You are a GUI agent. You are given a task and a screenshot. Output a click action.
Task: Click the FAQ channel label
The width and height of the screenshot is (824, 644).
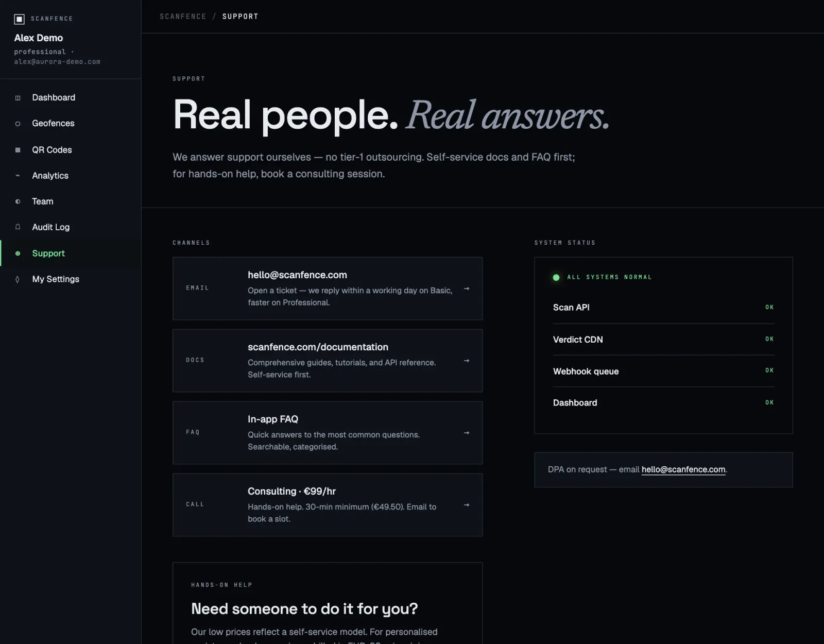(193, 432)
